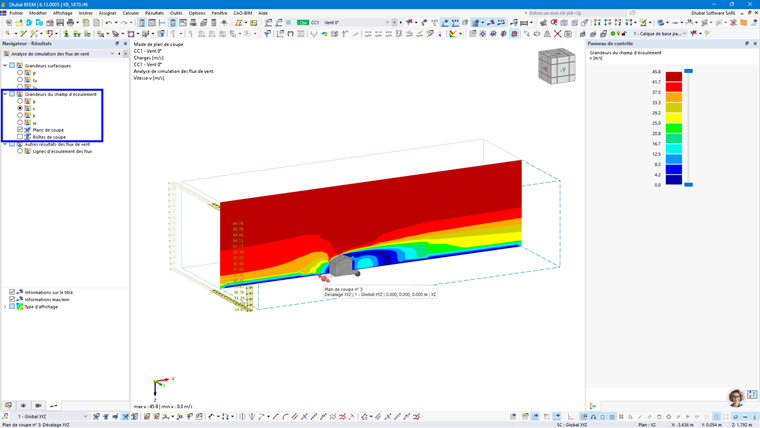
Task: Select radio ω flow field quantity
Action: click(x=20, y=123)
